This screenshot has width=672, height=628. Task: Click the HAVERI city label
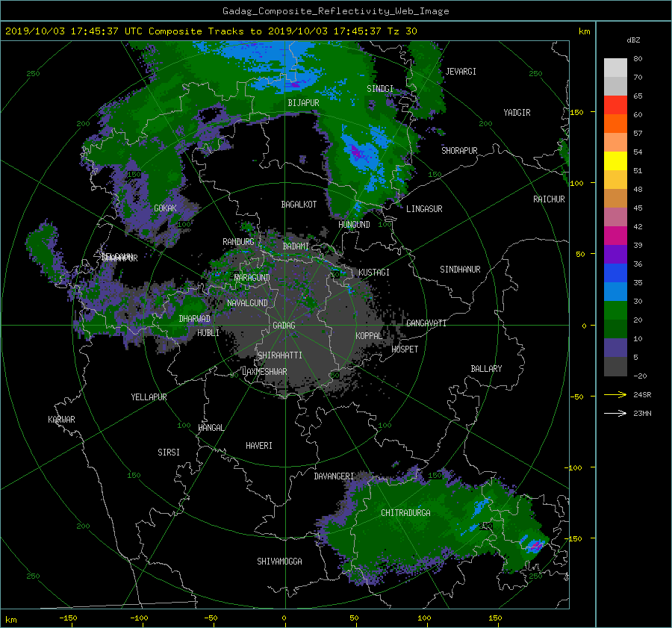[259, 446]
